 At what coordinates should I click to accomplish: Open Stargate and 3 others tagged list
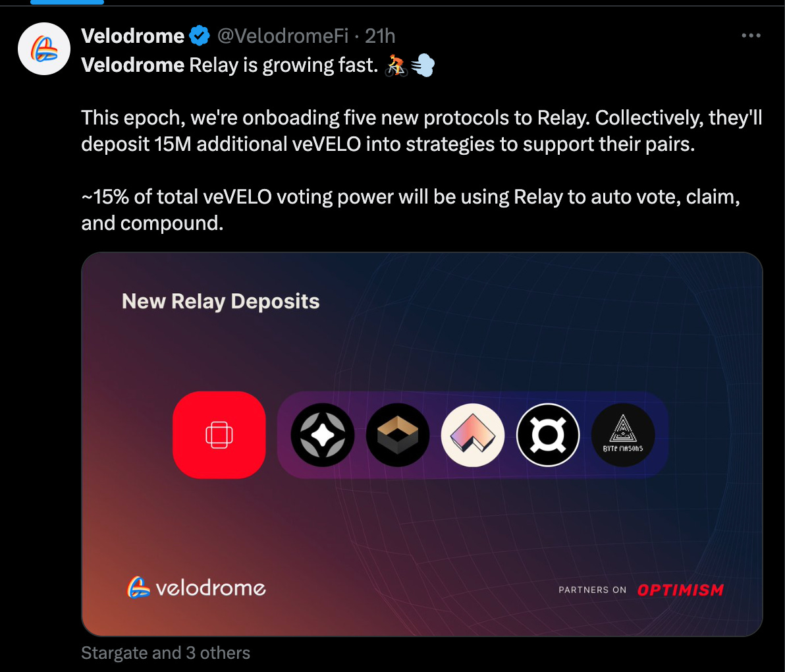166,653
